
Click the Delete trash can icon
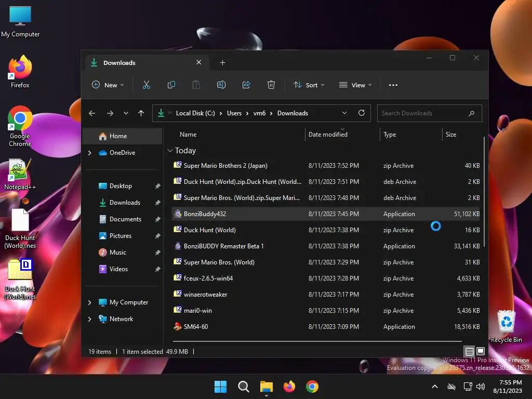pyautogui.click(x=271, y=85)
